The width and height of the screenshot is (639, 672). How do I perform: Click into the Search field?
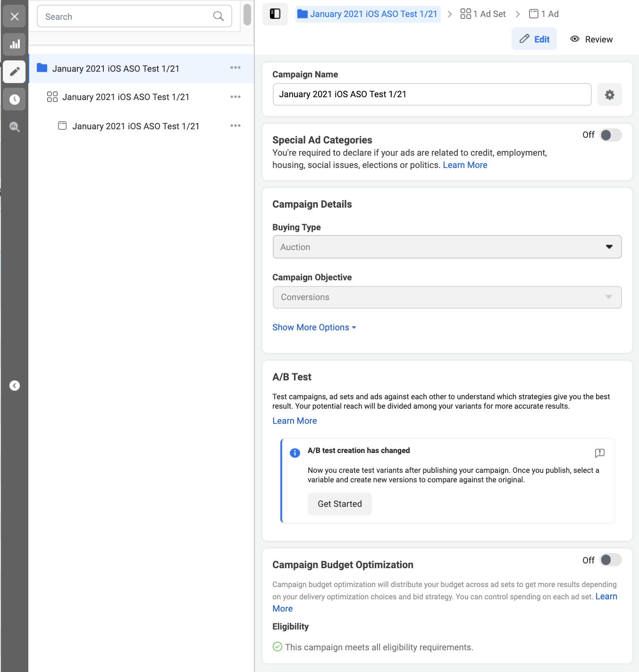(x=134, y=17)
